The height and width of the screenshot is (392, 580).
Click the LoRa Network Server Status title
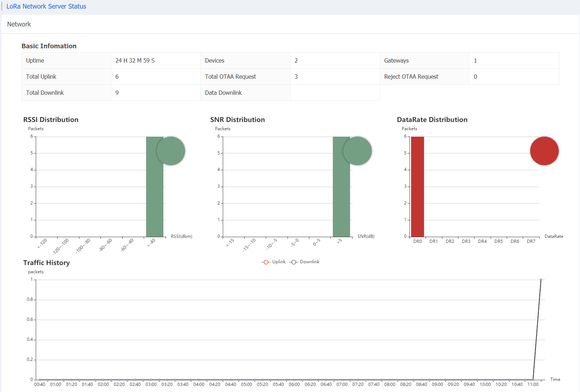[46, 6]
